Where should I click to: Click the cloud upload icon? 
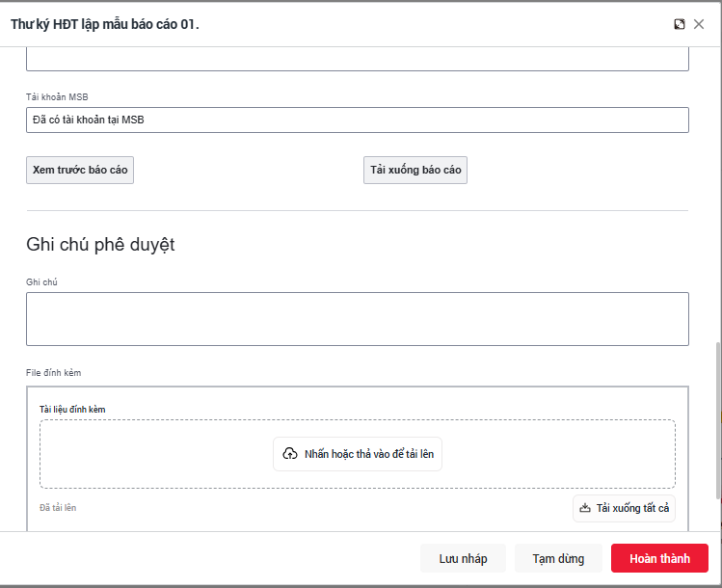point(290,453)
